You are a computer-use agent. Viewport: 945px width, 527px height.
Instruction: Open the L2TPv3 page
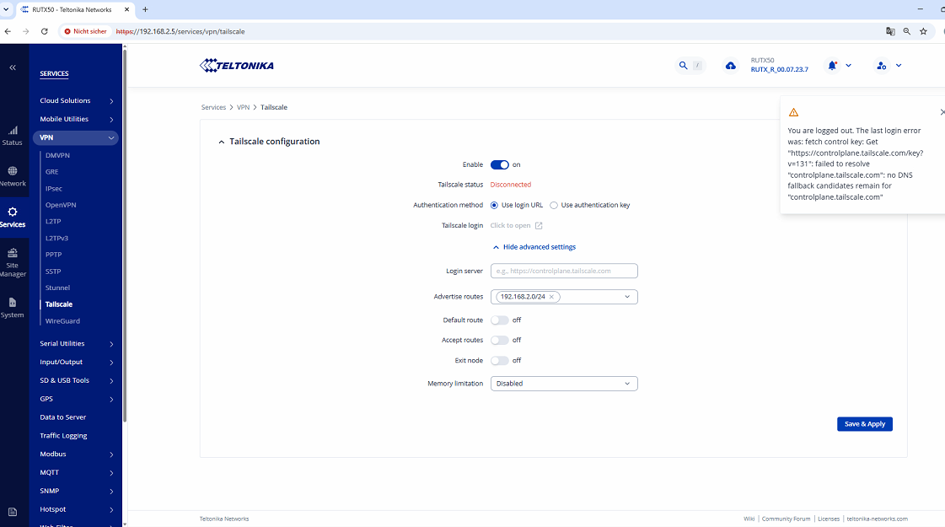[x=57, y=238]
